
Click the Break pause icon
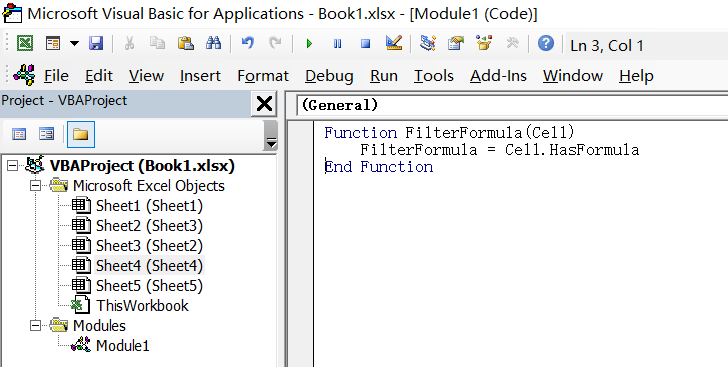pos(338,44)
